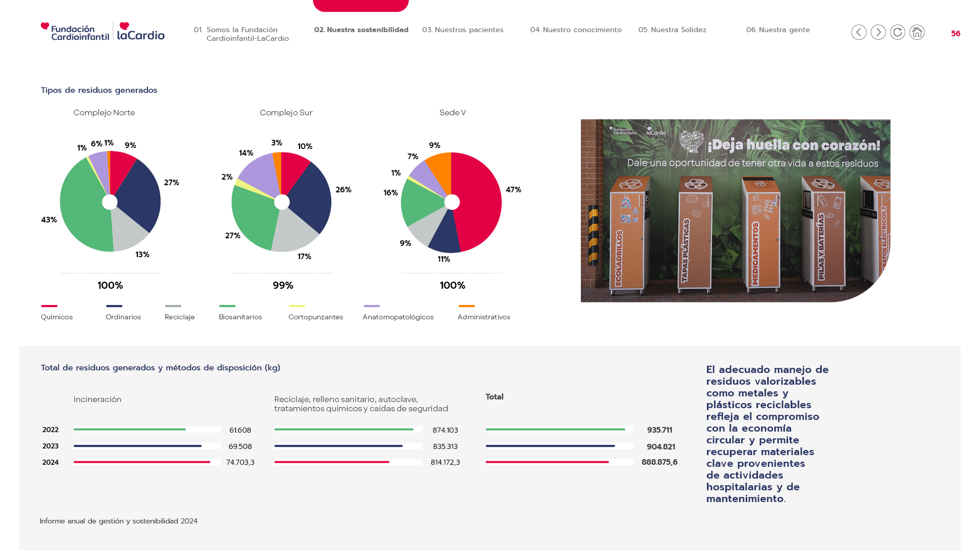Click the value 935.711
This screenshot has height=551, width=980.
pyautogui.click(x=659, y=430)
